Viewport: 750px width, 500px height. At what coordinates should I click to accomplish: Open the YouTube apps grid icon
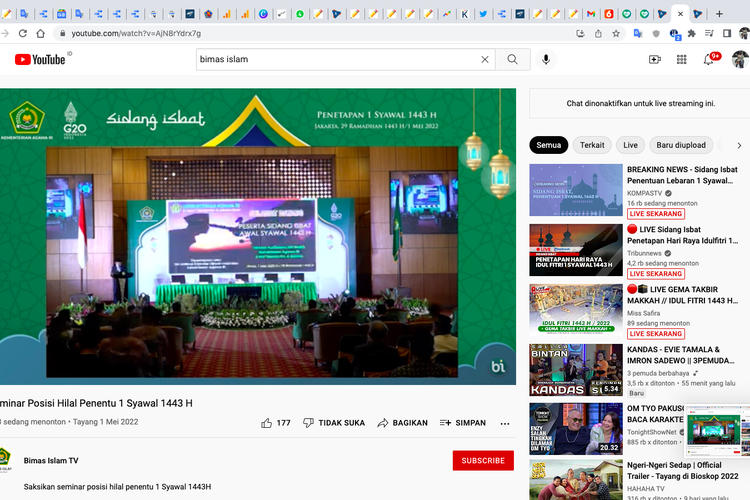(x=682, y=60)
